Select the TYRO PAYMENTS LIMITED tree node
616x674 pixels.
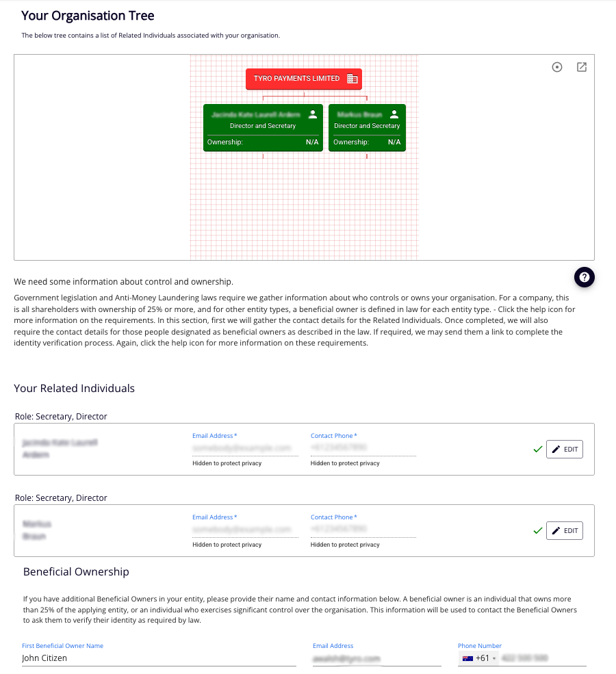[x=297, y=79]
